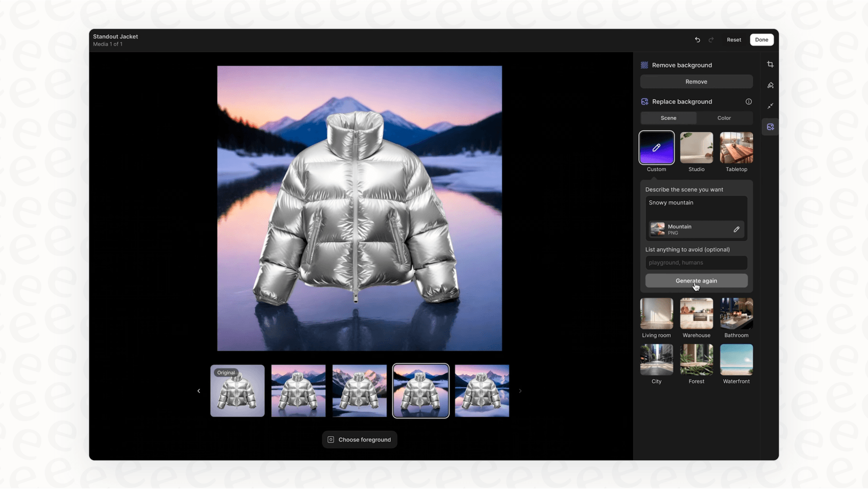Viewport: 868px width, 489px height.
Task: Click the 'anything to avoid' input field
Action: pos(696,263)
